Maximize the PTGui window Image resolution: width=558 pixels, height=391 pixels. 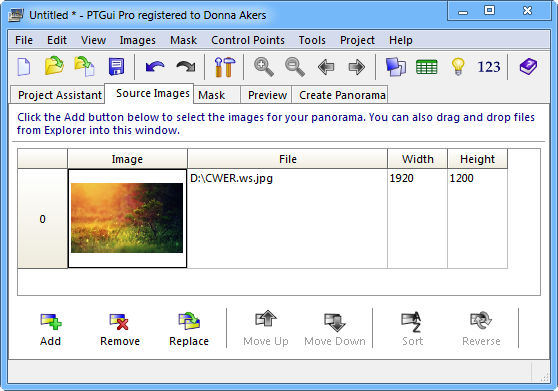(489, 11)
